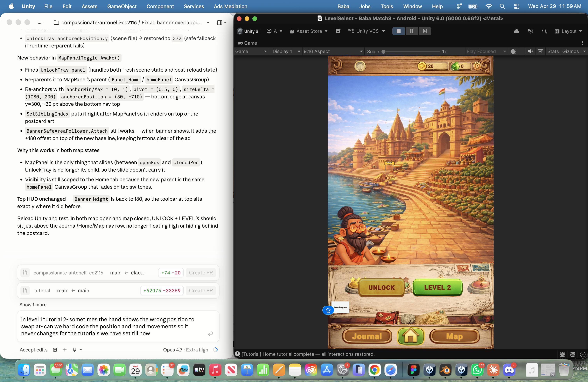Viewport: 588px width, 382px height.
Task: Toggle Gizmos in the Game view
Action: click(x=570, y=51)
